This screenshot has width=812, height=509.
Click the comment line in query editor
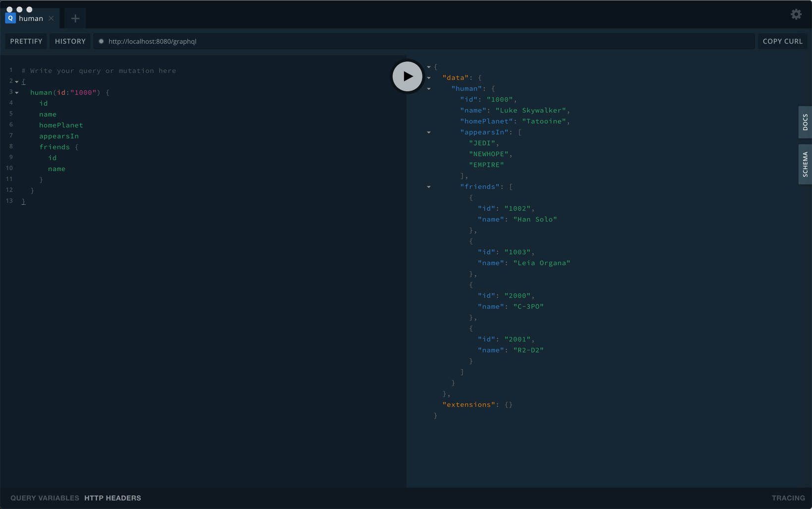(99, 70)
